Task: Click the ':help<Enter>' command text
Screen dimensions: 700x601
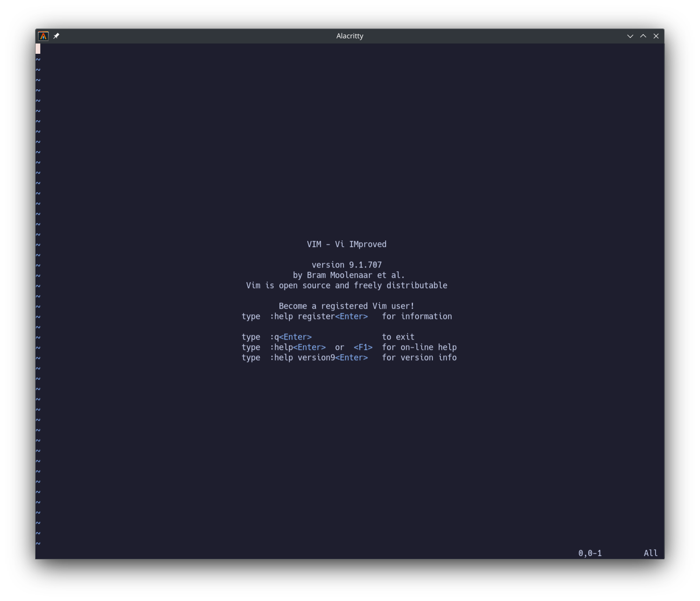Action: pos(298,347)
